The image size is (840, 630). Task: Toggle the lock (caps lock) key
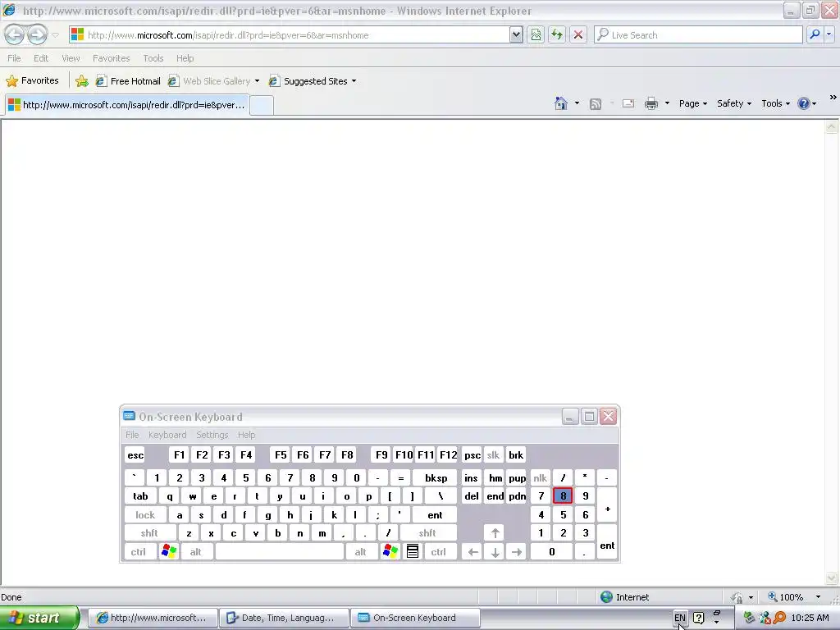click(145, 515)
